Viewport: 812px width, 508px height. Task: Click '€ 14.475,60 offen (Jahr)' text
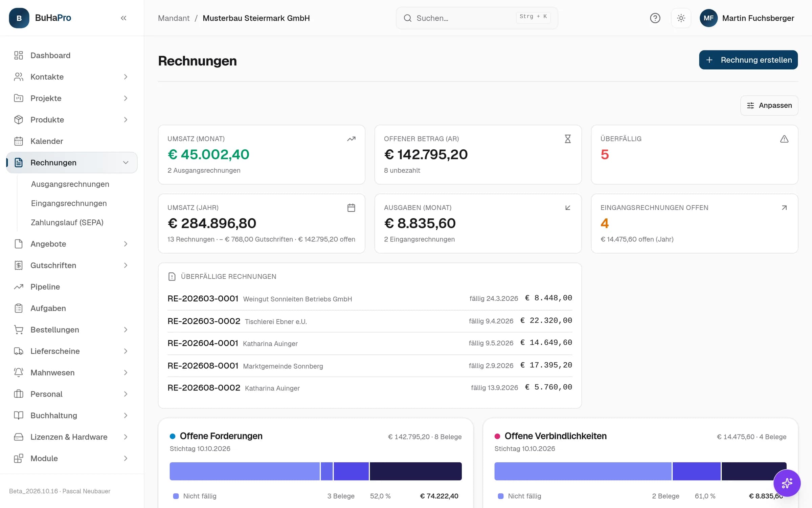[x=637, y=239]
